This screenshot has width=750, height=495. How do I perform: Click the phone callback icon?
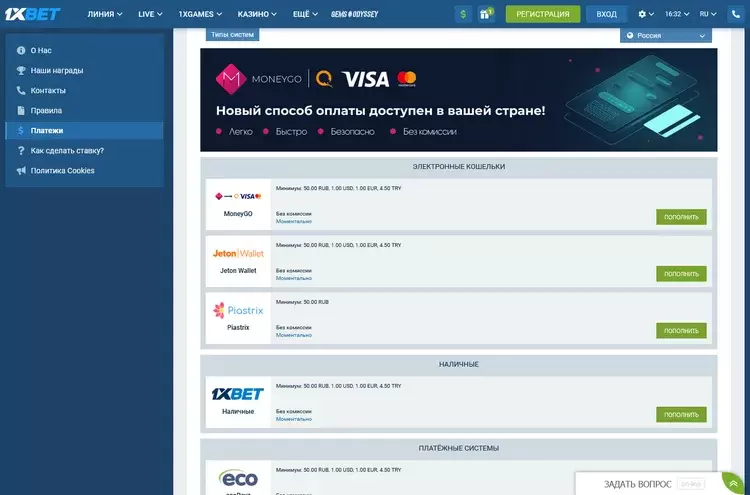pyautogui.click(x=736, y=14)
